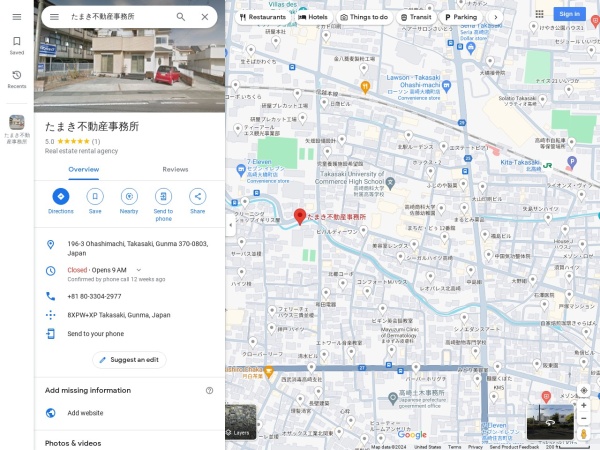
Task: Focus the search box text たまき不動産事務所
Action: click(103, 16)
